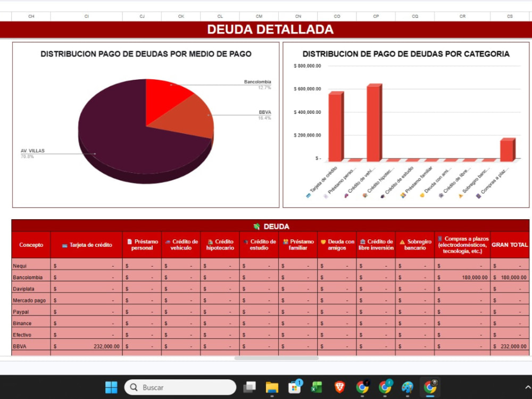532x399 pixels.
Task: Click the house icon in Crédito hipotecario header
Action: (210, 242)
